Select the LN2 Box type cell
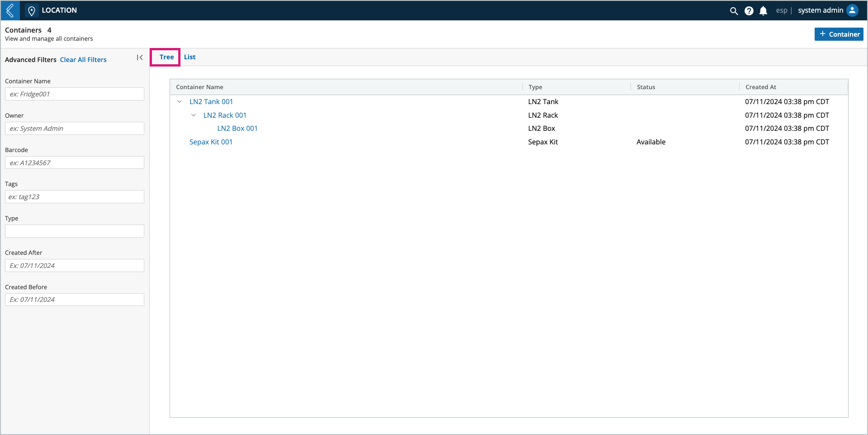This screenshot has height=435, width=868. click(541, 129)
